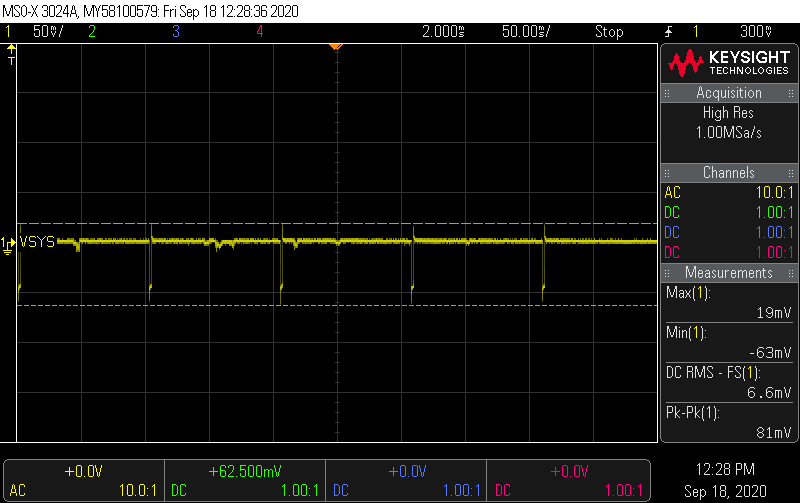
Task: Select the lower orange dashed cursor line
Action: pos(337,305)
